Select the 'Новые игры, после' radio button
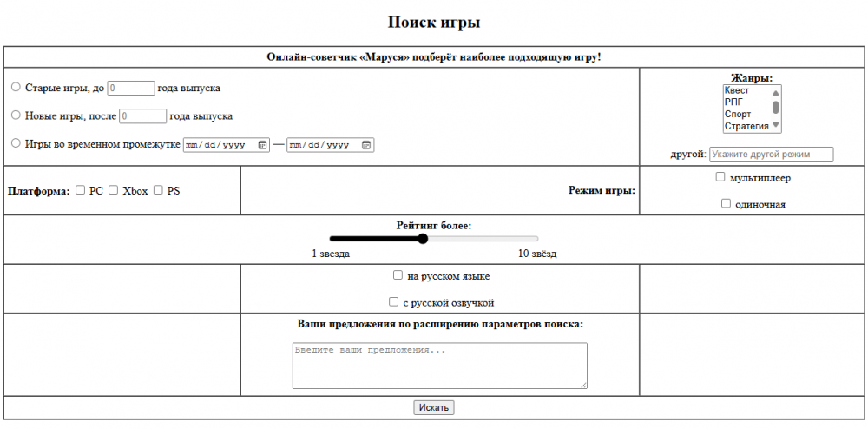868x429 pixels. tap(16, 115)
